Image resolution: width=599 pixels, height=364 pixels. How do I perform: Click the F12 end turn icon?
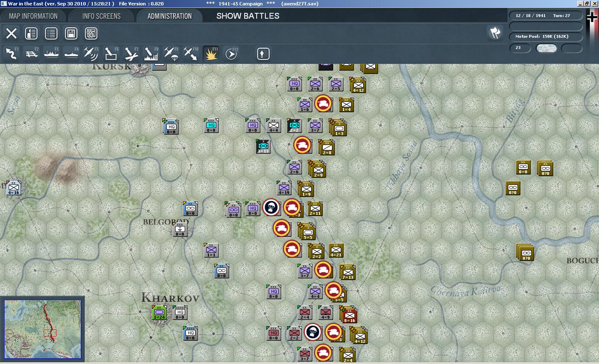pos(231,54)
